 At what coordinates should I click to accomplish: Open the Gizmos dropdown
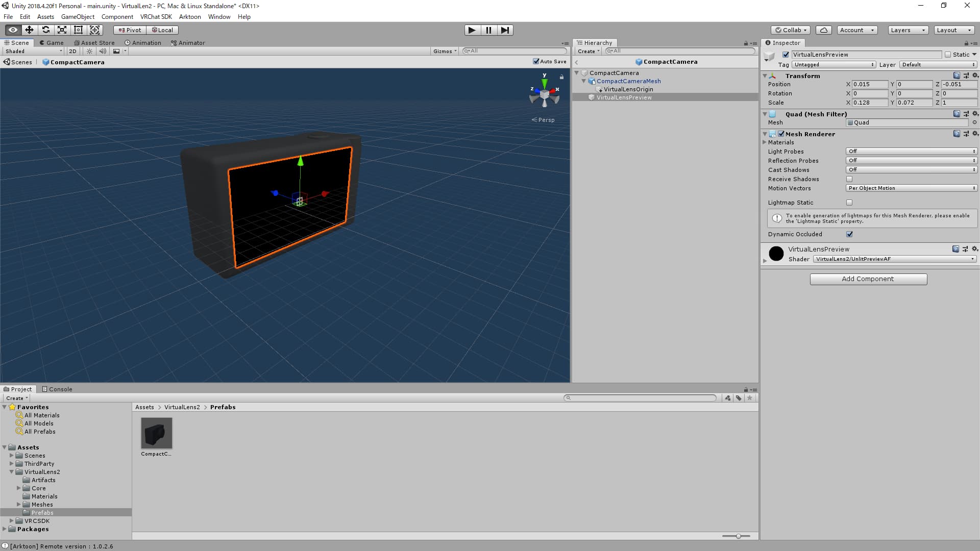tap(445, 51)
